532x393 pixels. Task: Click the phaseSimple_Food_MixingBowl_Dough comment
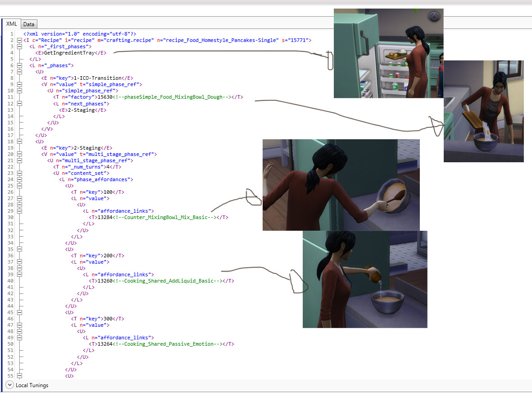point(172,97)
